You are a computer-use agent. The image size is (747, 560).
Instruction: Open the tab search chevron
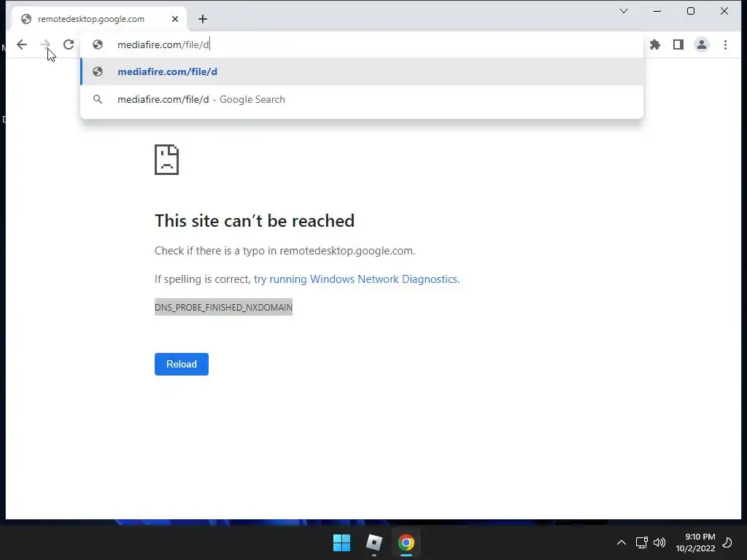(x=624, y=11)
